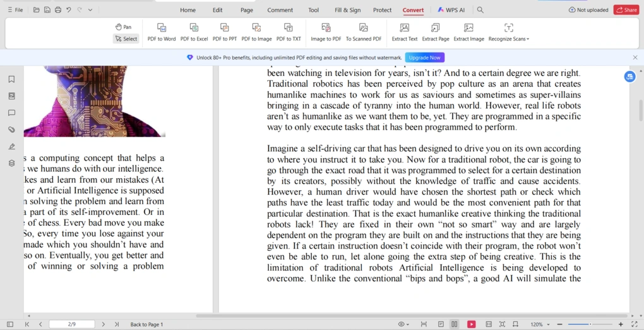Open the page Thumbnails sidebar panel
This screenshot has width=644, height=330.
click(11, 96)
